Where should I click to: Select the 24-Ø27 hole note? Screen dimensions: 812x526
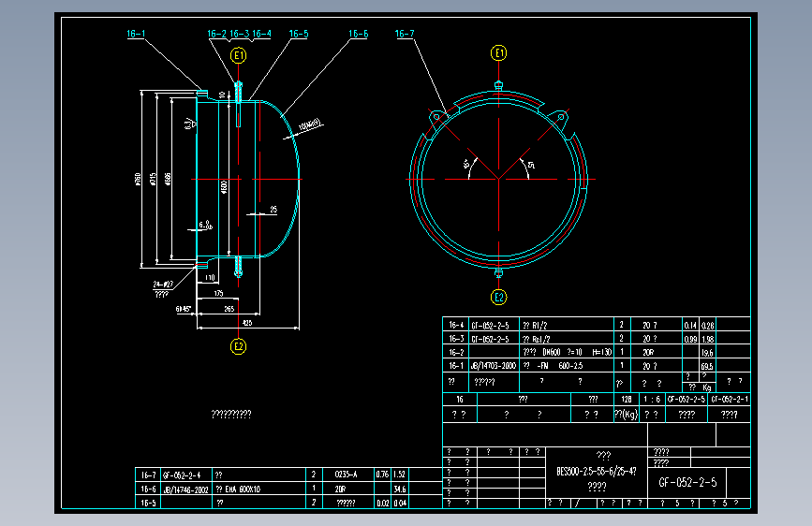click(163, 285)
